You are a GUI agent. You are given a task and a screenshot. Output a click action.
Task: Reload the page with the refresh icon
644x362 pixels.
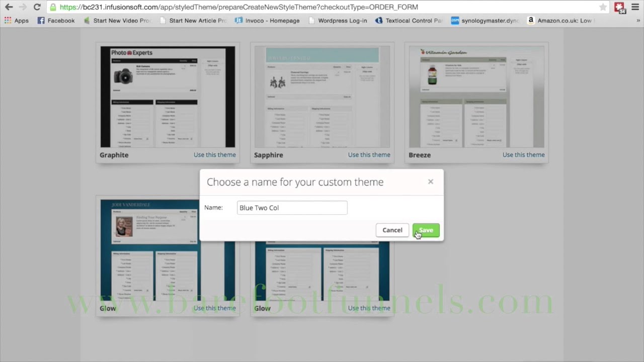pyautogui.click(x=37, y=7)
